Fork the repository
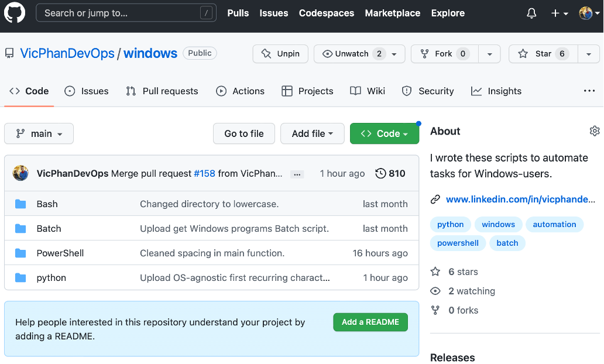 pyautogui.click(x=445, y=53)
